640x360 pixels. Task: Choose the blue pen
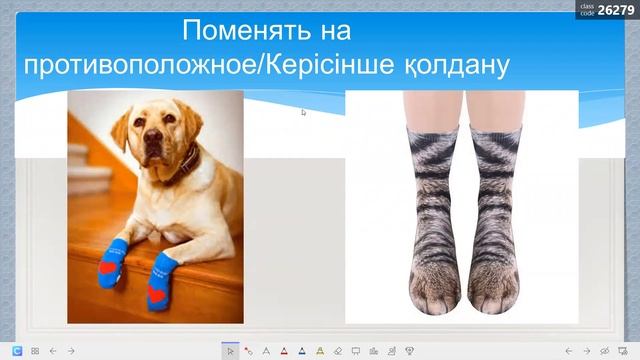point(302,351)
